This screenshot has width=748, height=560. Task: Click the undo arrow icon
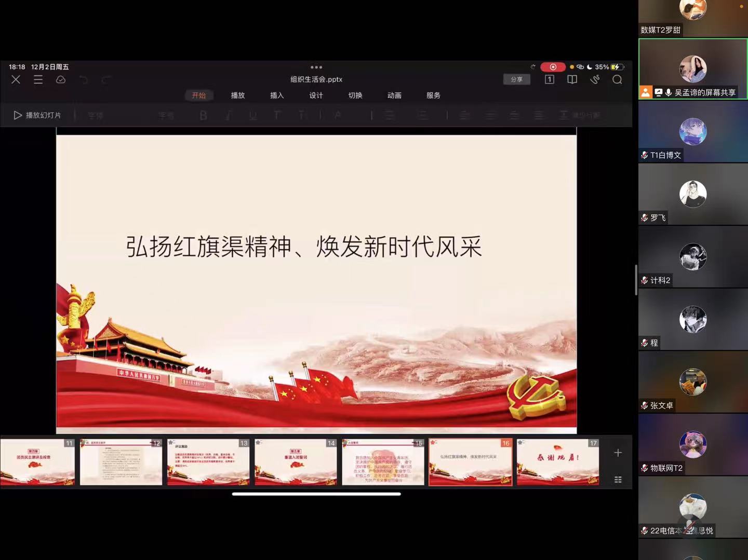pyautogui.click(x=84, y=79)
